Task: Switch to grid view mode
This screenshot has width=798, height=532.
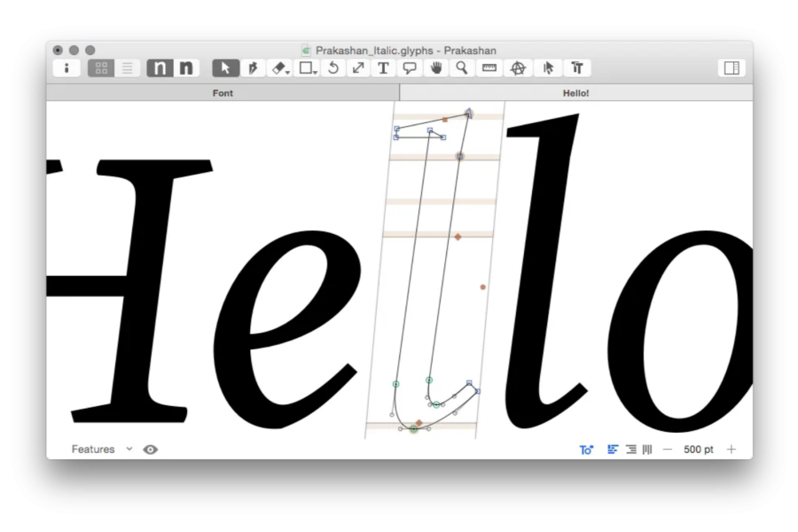Action: (x=101, y=68)
